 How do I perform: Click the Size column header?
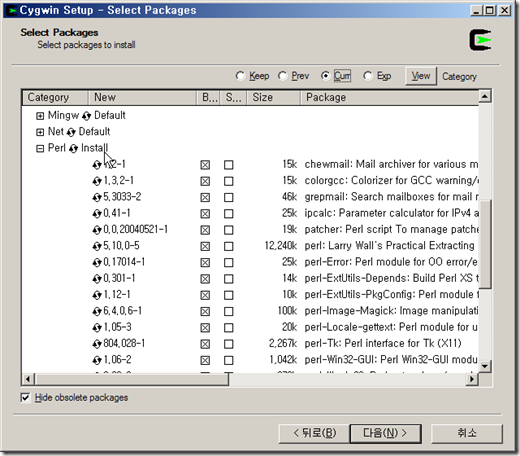pos(274,97)
